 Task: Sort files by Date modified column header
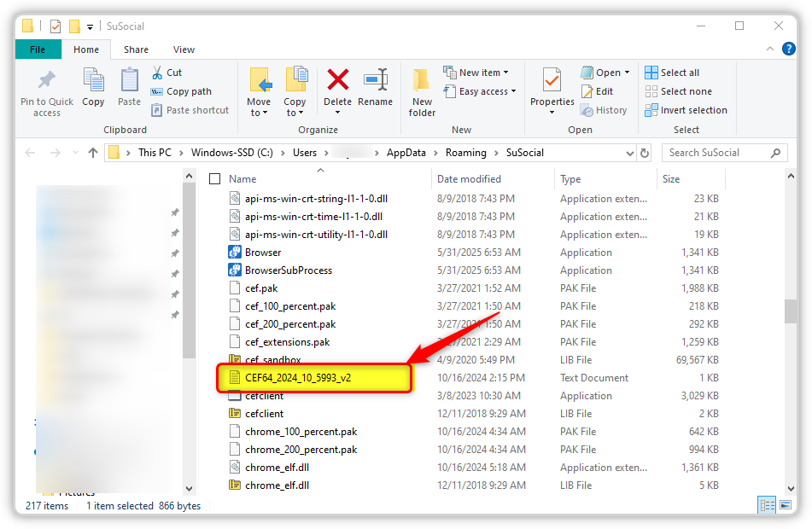[x=469, y=179]
